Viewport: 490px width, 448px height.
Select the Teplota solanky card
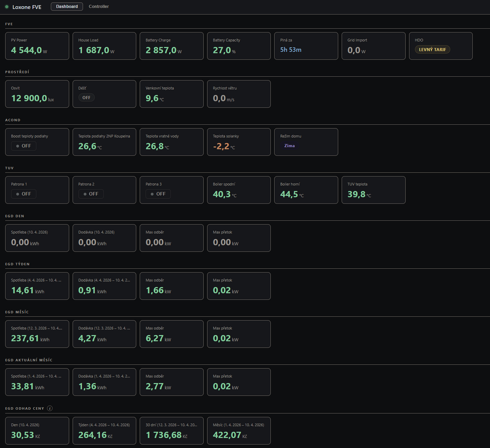pyautogui.click(x=239, y=142)
